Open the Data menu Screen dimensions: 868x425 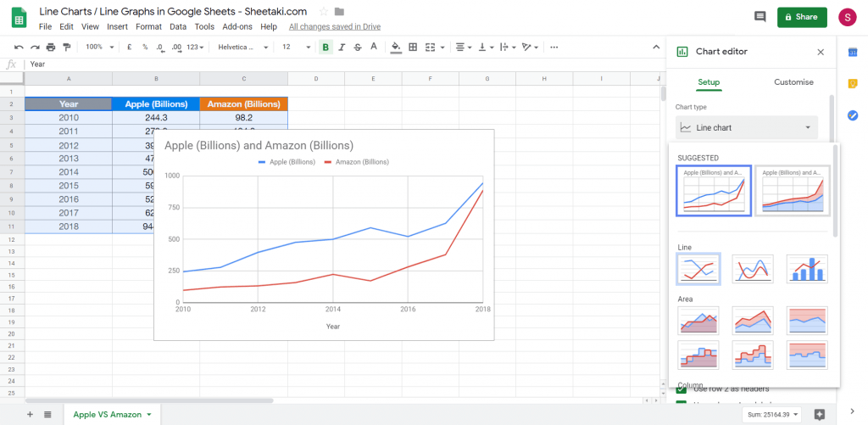tap(178, 26)
